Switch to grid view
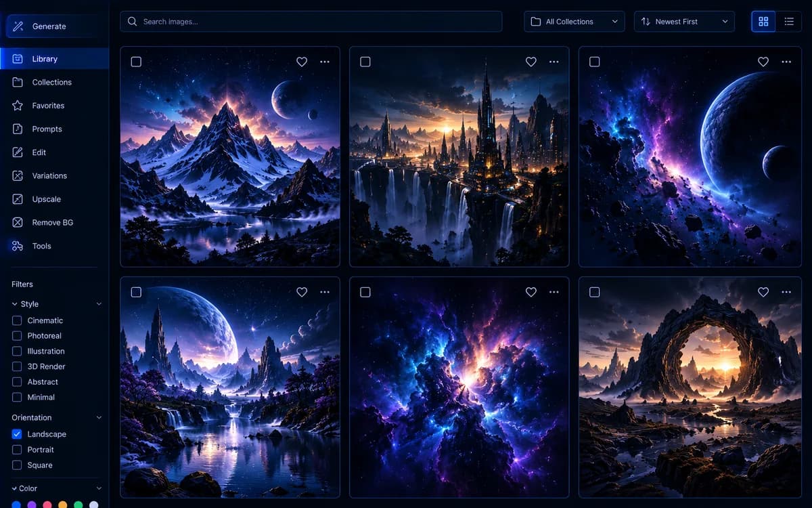This screenshot has width=812, height=508. pos(763,22)
